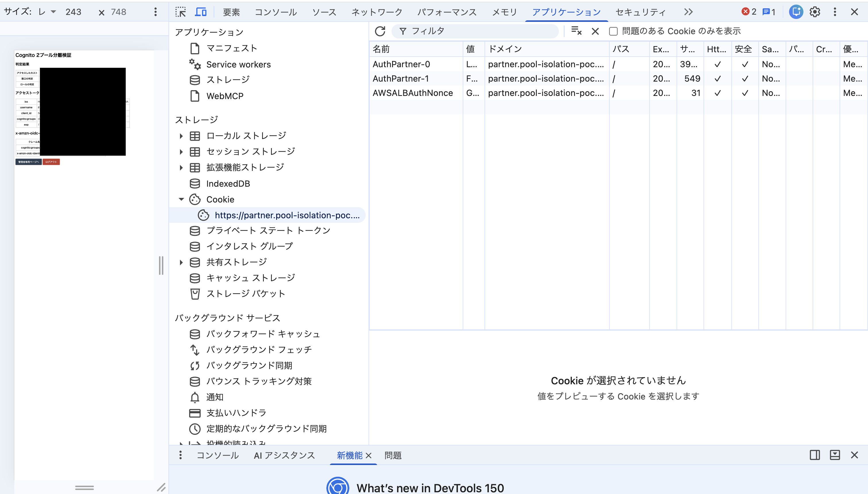Screen dimensions: 868x494
Task: Click the admin page button in preview
Action: pyautogui.click(x=28, y=162)
